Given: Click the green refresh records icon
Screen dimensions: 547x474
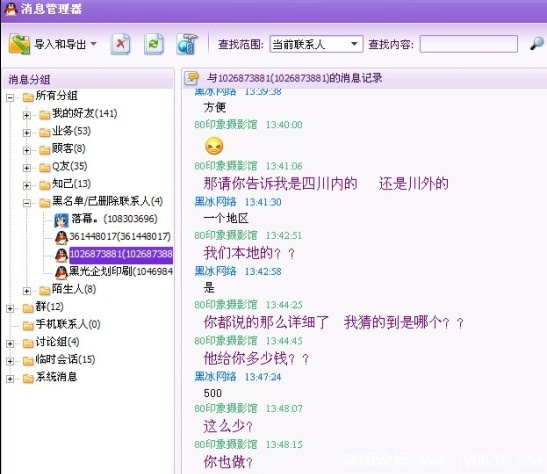Looking at the screenshot, I should [154, 44].
